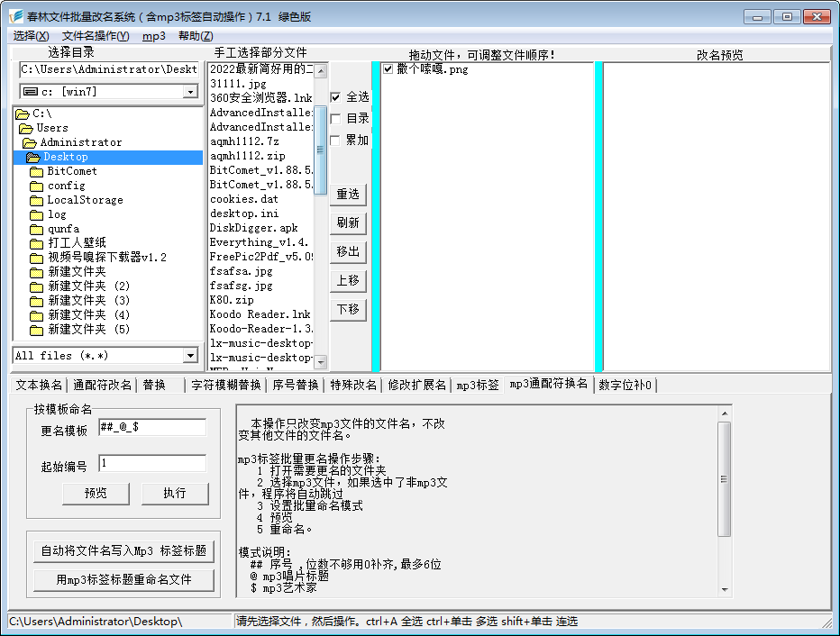Click the Desktop open-folder icon in tree
840x636 pixels.
[33, 157]
